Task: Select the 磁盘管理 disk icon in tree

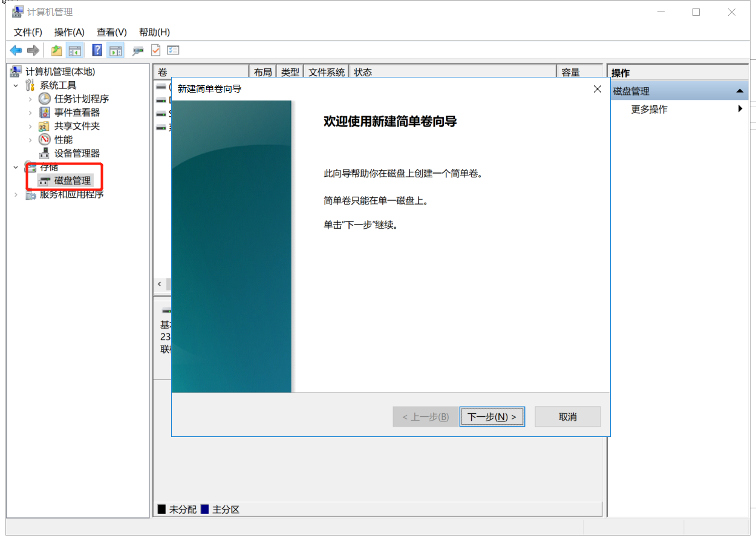Action: point(45,180)
